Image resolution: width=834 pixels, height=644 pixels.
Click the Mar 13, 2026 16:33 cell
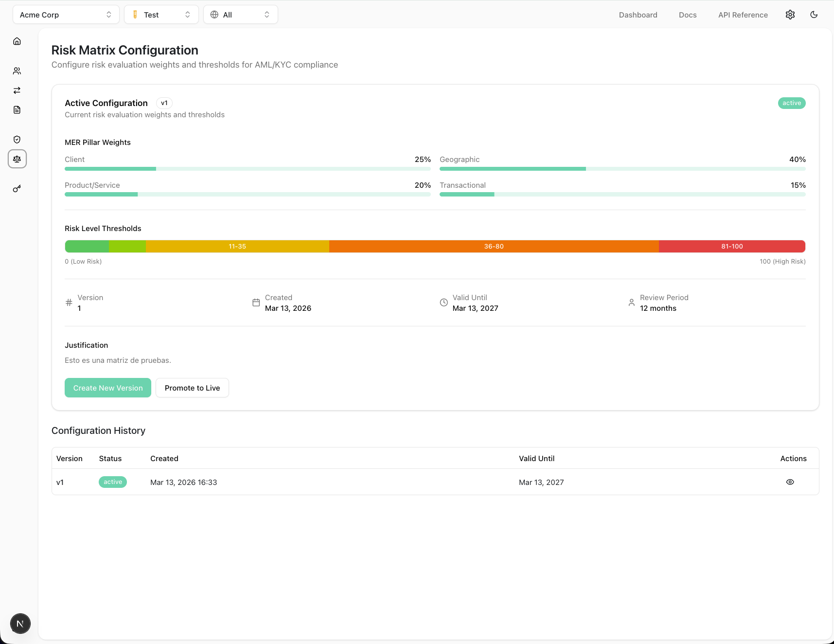(x=184, y=482)
